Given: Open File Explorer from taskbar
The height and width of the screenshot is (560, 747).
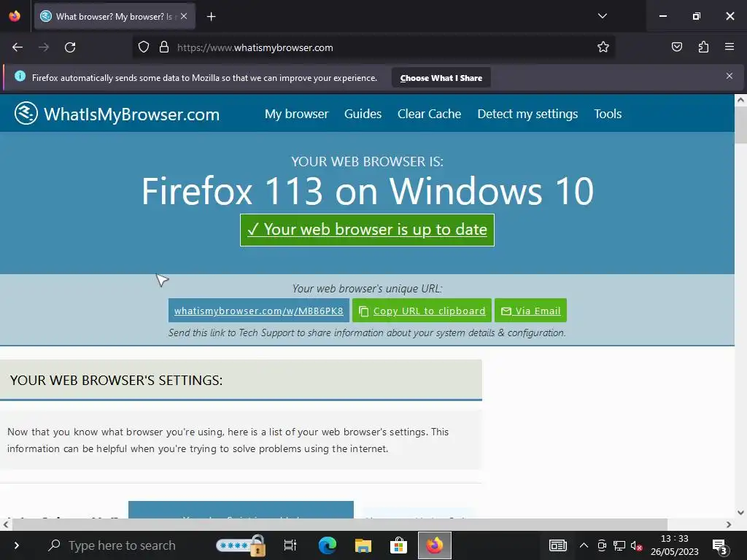Looking at the screenshot, I should point(363,545).
